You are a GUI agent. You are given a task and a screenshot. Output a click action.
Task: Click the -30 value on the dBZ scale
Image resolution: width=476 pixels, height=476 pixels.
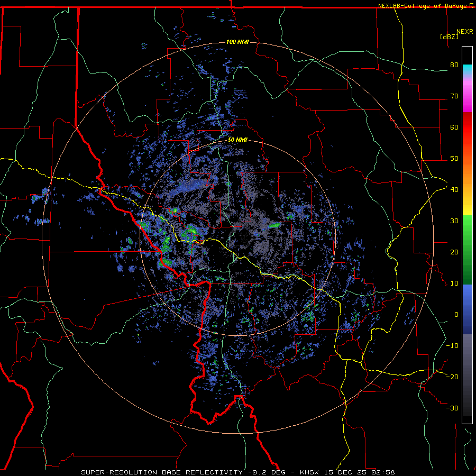452,408
